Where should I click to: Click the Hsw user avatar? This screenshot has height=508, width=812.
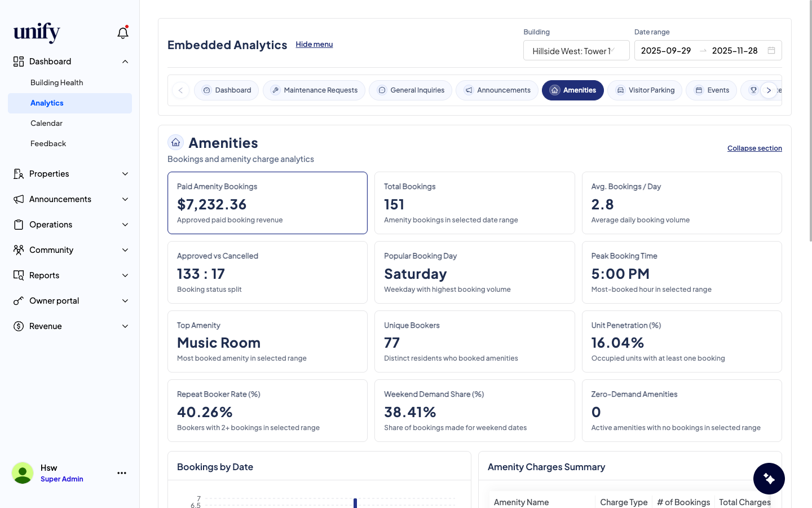tap(23, 473)
